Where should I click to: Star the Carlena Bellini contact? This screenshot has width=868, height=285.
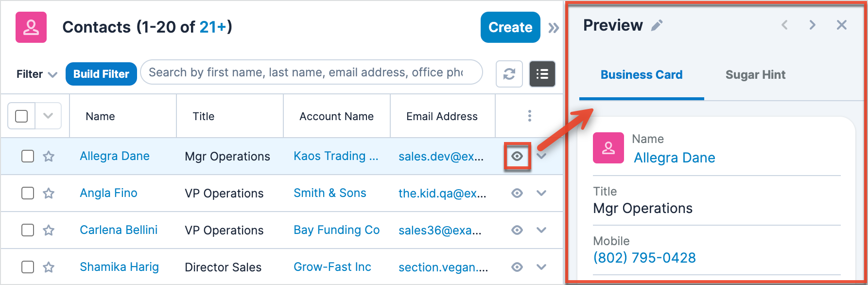tap(49, 230)
